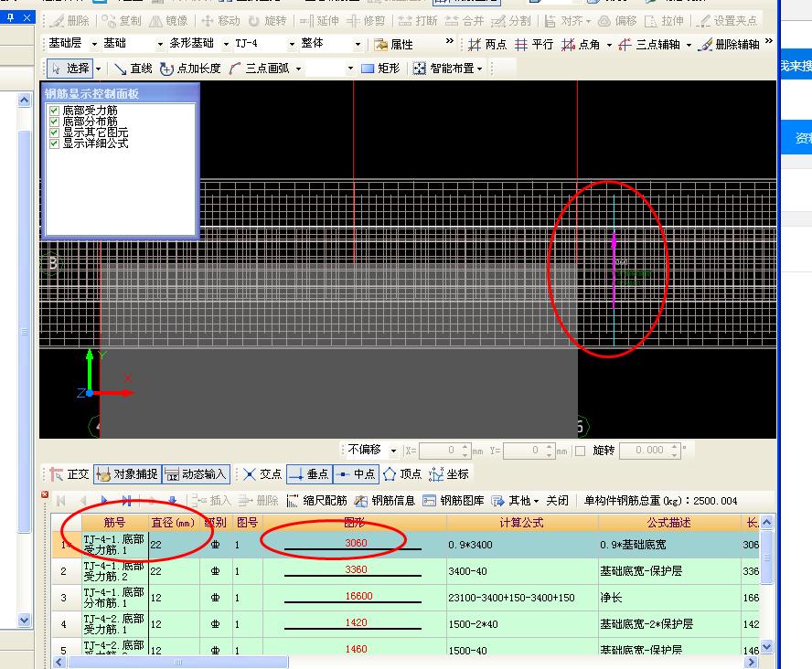
Task: Click the 图形 column header
Action: pyautogui.click(x=354, y=523)
